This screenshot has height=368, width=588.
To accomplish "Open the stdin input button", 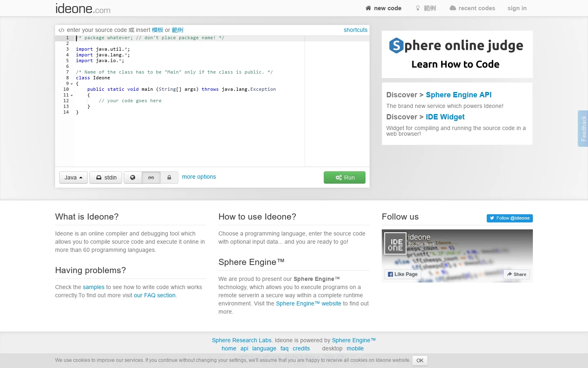I will tap(106, 177).
